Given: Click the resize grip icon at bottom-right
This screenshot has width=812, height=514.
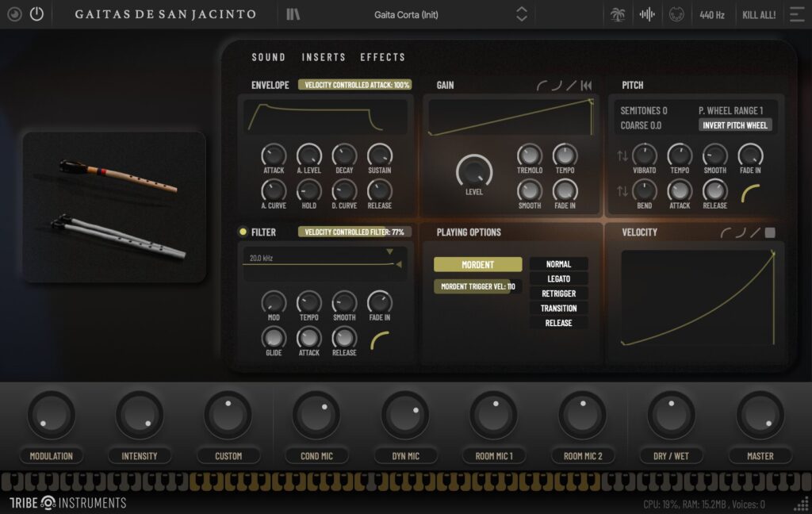Looking at the screenshot, I should point(801,504).
